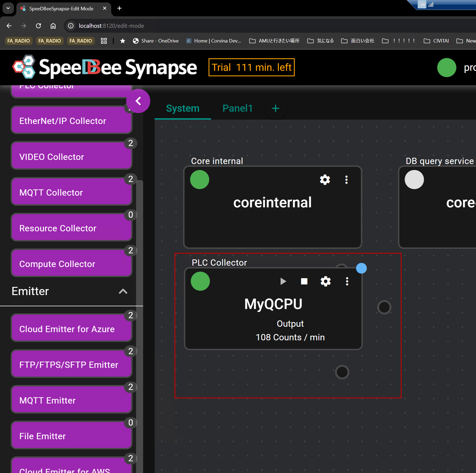Open MyQCPU settings gear

(326, 281)
